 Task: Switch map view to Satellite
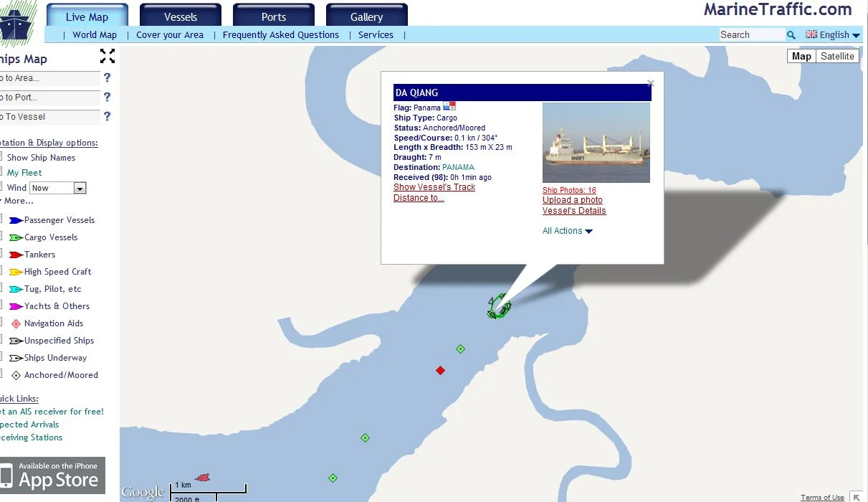point(837,56)
